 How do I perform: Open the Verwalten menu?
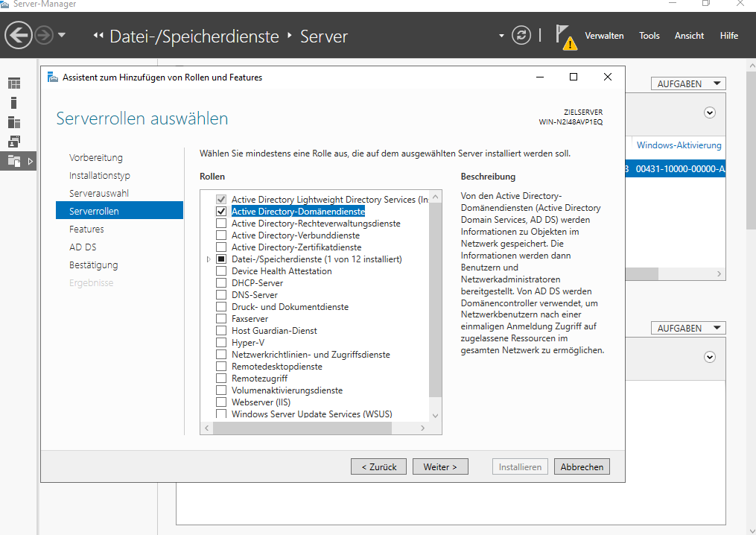click(x=604, y=36)
